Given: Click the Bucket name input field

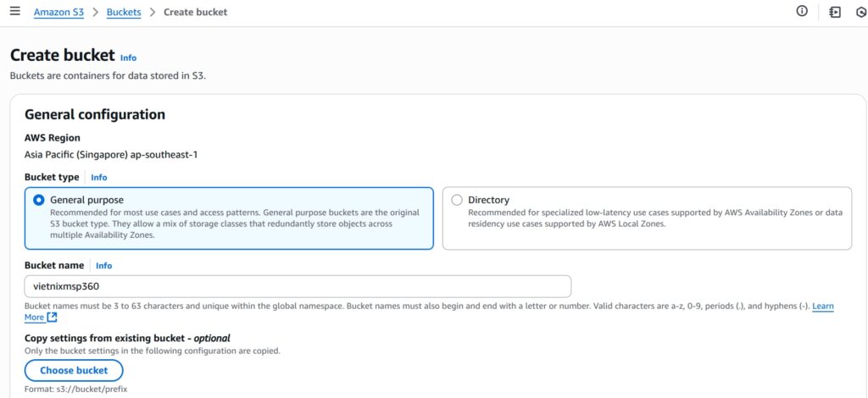Looking at the screenshot, I should tap(298, 286).
